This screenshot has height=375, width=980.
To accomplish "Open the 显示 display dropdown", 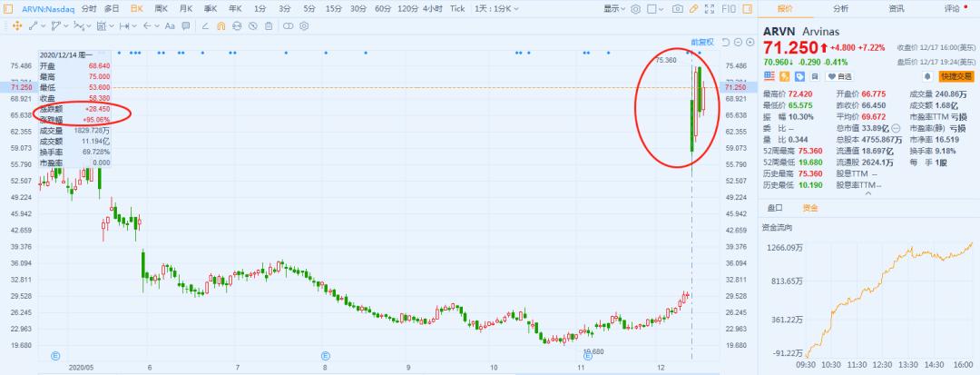I will point(614,9).
